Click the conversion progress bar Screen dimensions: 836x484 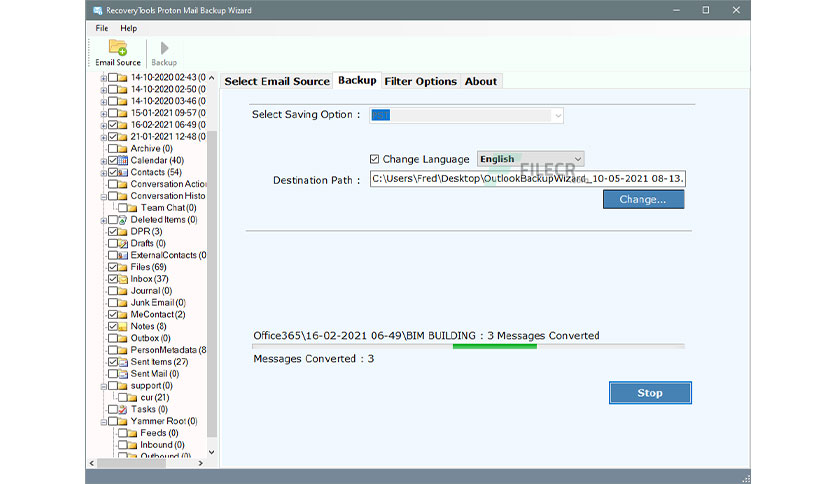point(468,346)
